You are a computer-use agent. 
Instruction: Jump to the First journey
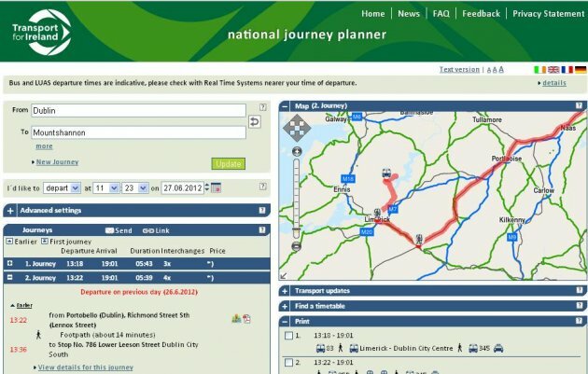[66, 242]
